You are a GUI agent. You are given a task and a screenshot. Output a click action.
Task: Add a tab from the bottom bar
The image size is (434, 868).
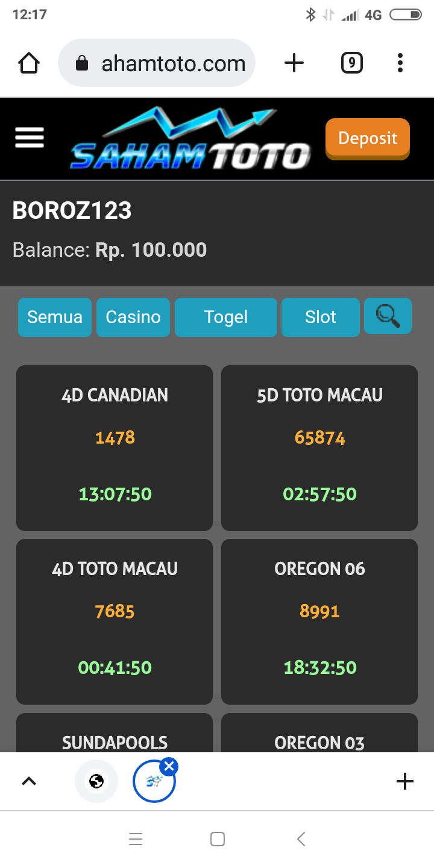pos(405,781)
